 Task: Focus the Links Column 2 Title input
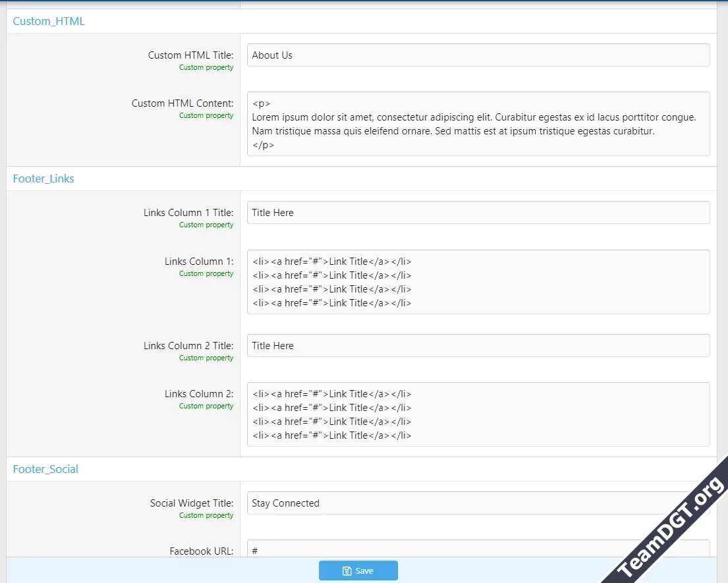click(478, 346)
